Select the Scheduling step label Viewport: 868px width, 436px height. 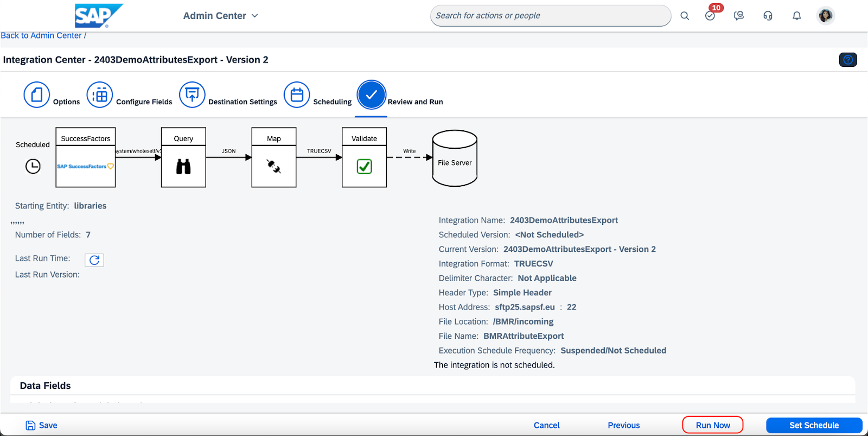(x=332, y=102)
